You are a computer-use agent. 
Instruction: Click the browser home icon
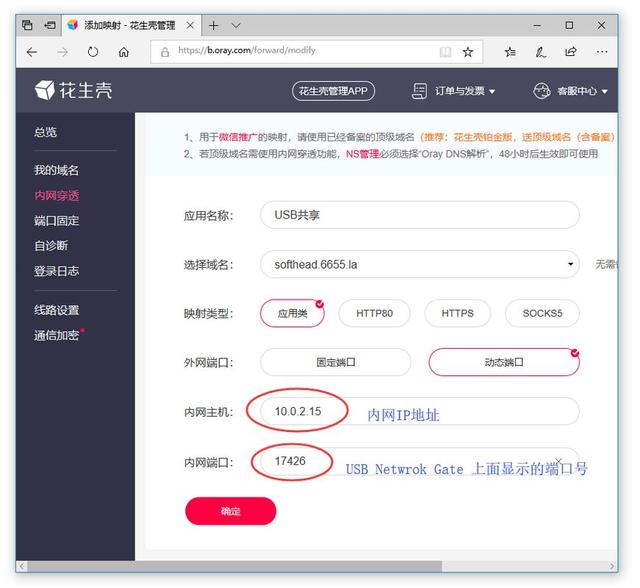(123, 52)
